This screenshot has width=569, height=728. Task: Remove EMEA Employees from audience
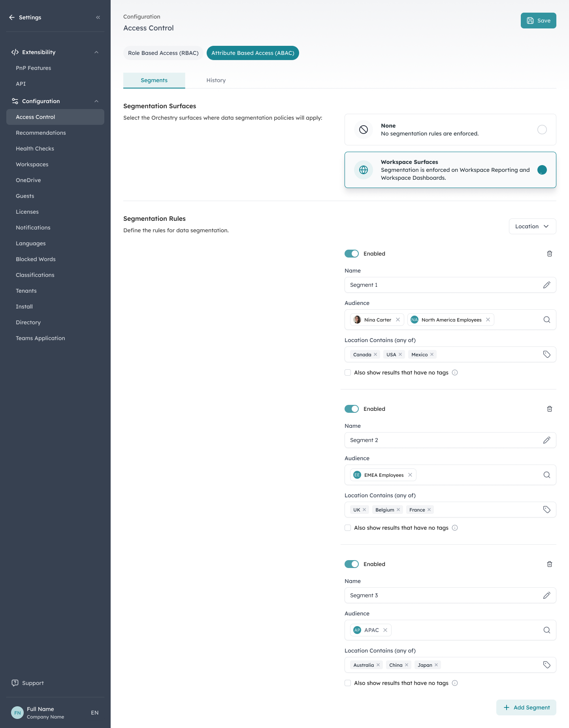tap(410, 475)
